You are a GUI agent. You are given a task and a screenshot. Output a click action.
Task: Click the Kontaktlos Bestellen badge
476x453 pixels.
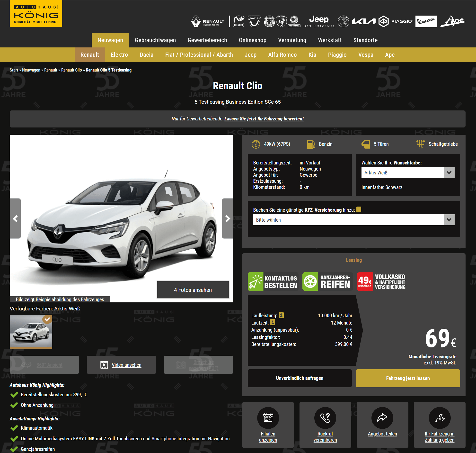(x=273, y=281)
